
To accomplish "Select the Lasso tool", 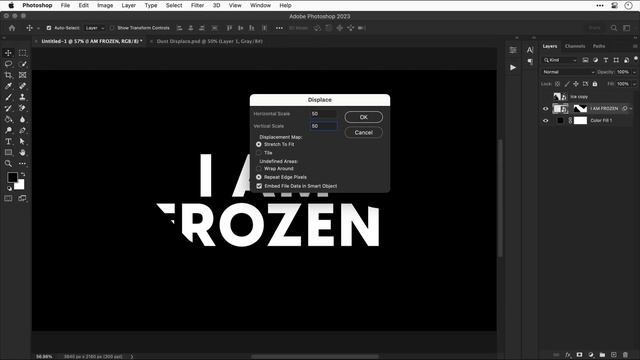I will point(8,64).
